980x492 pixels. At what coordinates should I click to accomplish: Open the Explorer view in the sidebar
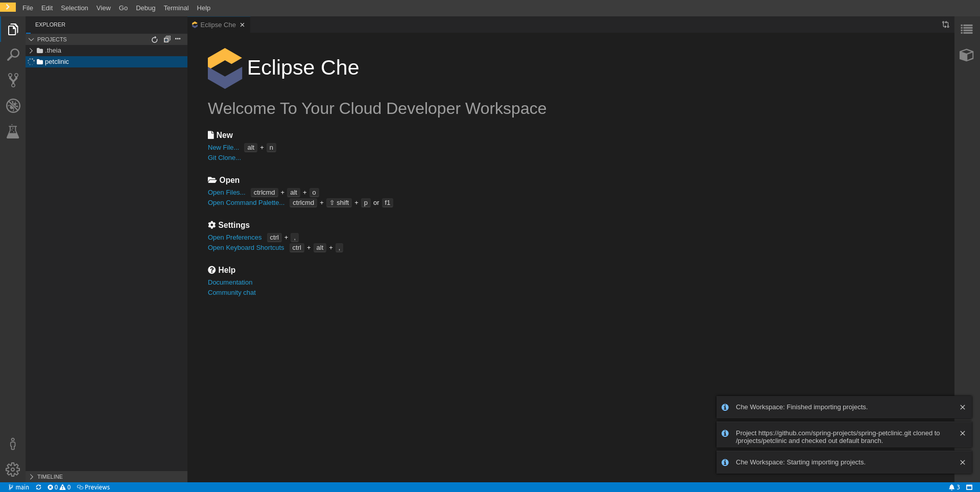[x=13, y=29]
